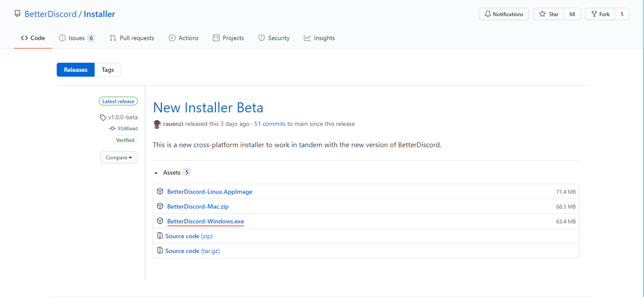Click package icon beside BetterDiscord-Mac.zip
The width and height of the screenshot is (644, 297).
[x=160, y=206]
